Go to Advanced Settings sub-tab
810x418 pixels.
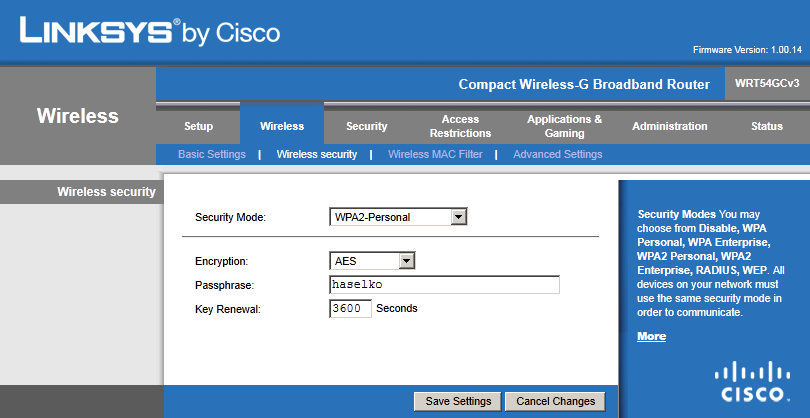click(557, 154)
